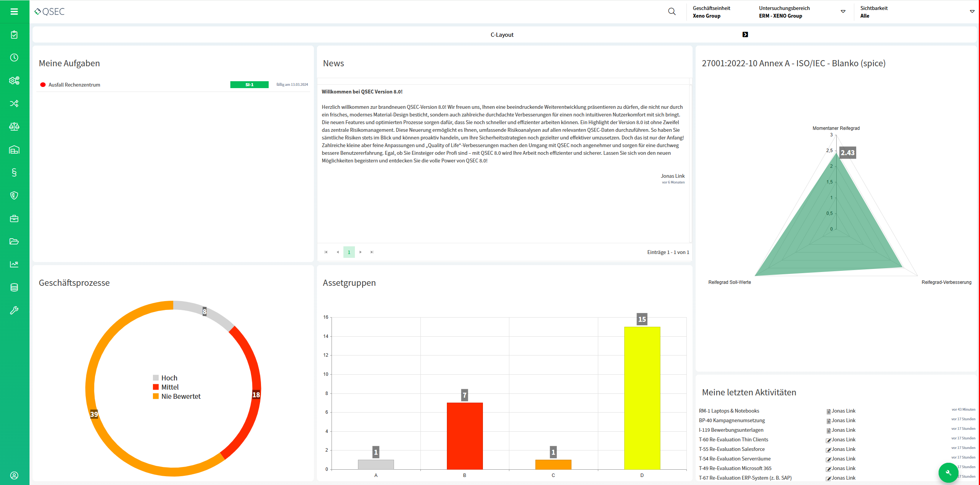
Task: Open the hamburger menu
Action: [14, 11]
